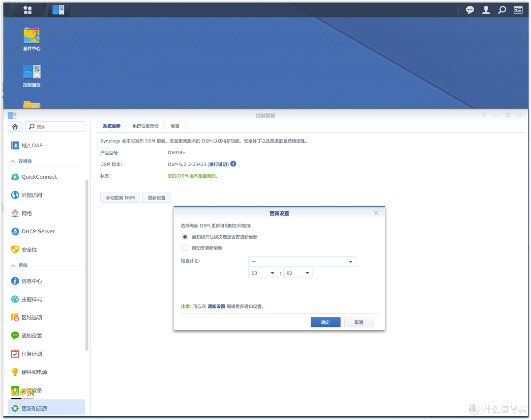Select auto-install new updates option (自动安装新更新)
531x420 pixels.
185,248
